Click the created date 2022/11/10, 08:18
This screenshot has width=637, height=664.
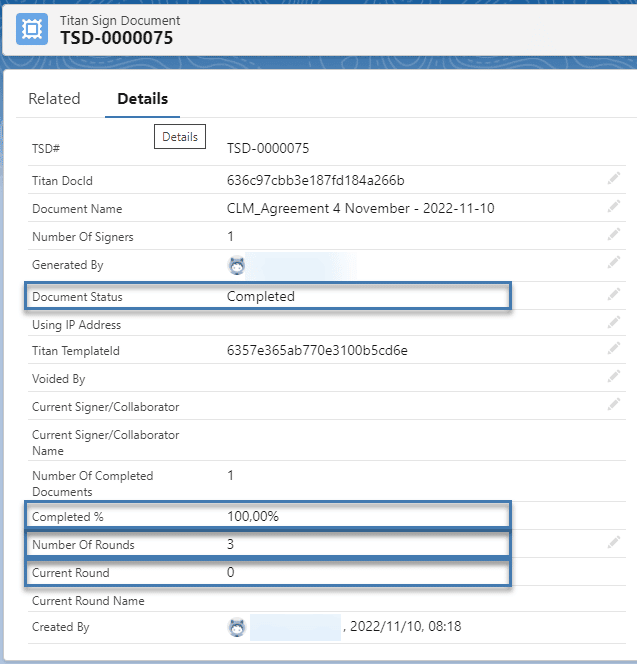tap(406, 626)
